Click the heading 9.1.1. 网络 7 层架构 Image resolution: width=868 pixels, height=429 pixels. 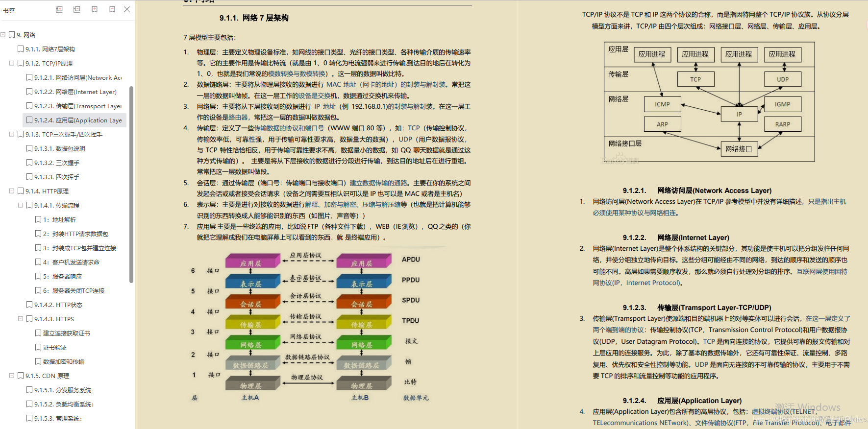pyautogui.click(x=254, y=18)
